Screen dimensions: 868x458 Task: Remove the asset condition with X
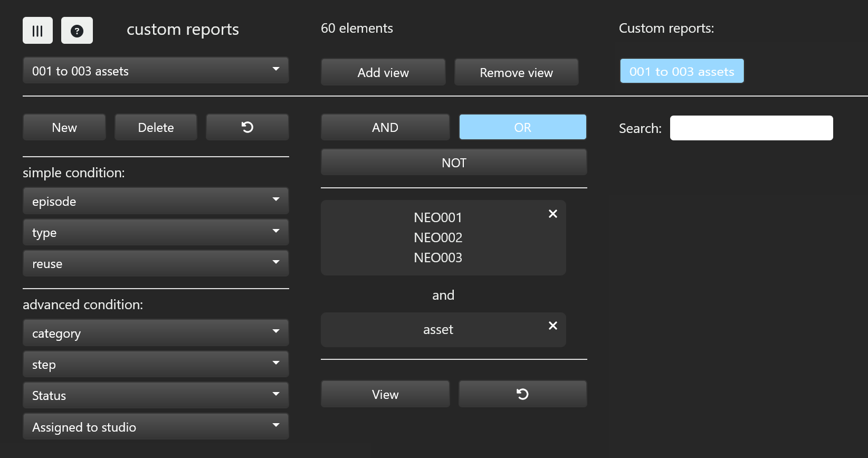click(x=552, y=326)
